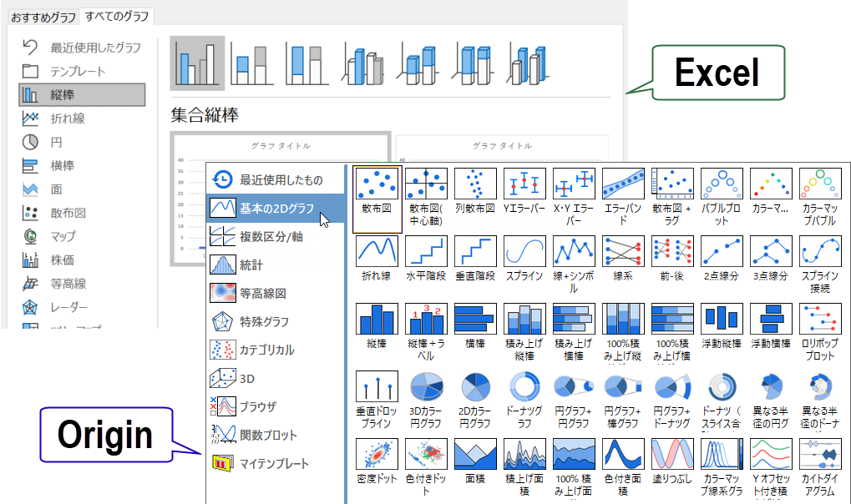
Task: Choose 折れ線 in the Excel chart categories
Action: 83,118
